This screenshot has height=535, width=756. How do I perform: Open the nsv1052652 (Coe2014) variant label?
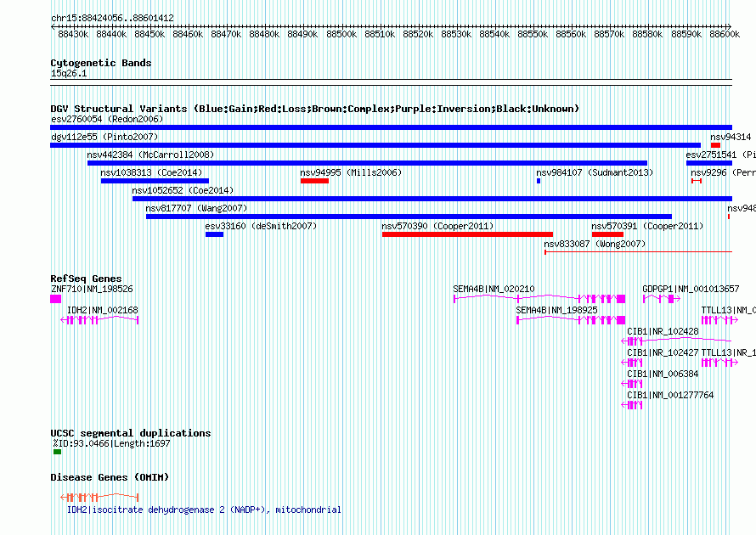pyautogui.click(x=183, y=190)
